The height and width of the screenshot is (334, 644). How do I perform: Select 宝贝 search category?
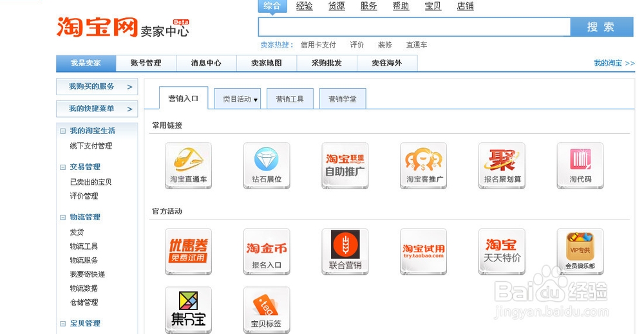click(433, 6)
